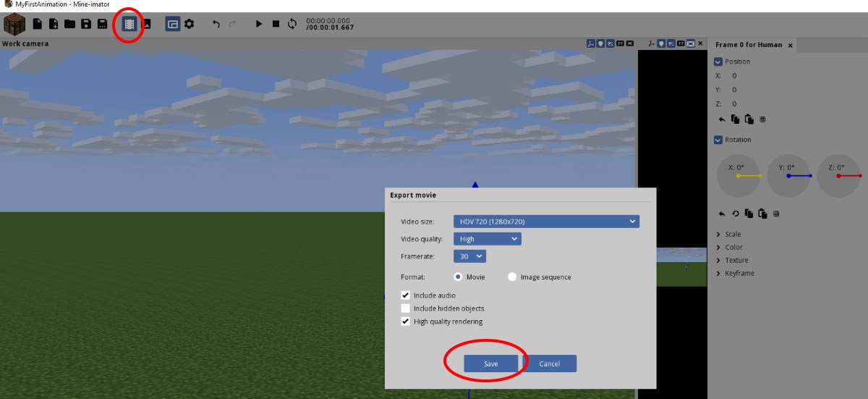Click the Undo arrow in toolbar
The image size is (868, 399).
point(216,24)
